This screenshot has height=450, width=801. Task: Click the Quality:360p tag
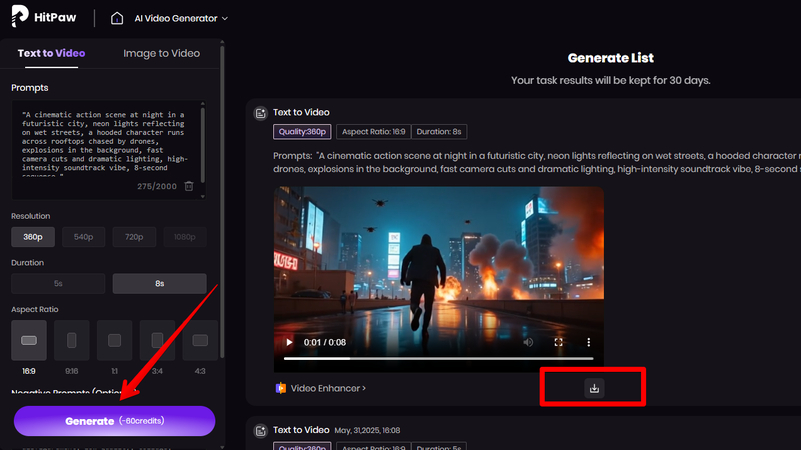tap(302, 132)
